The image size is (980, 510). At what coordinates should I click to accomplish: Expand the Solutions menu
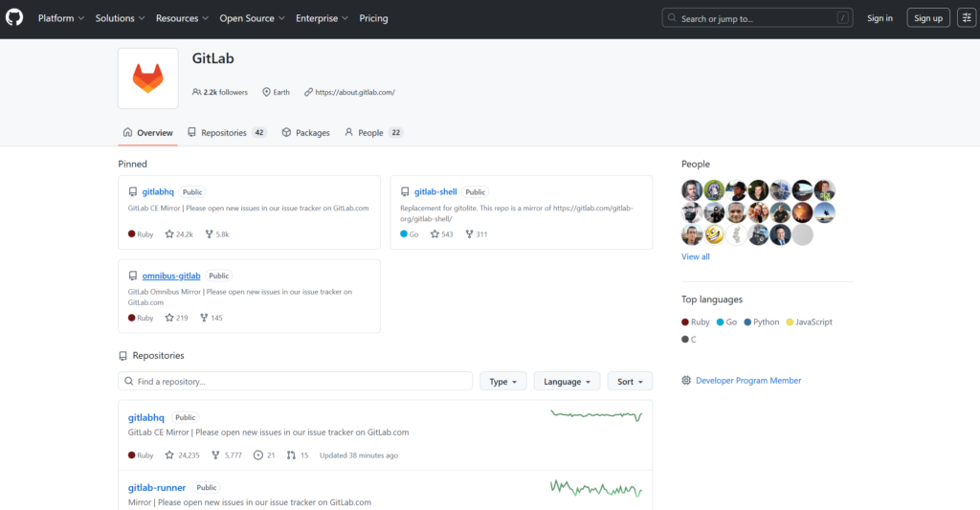click(120, 18)
